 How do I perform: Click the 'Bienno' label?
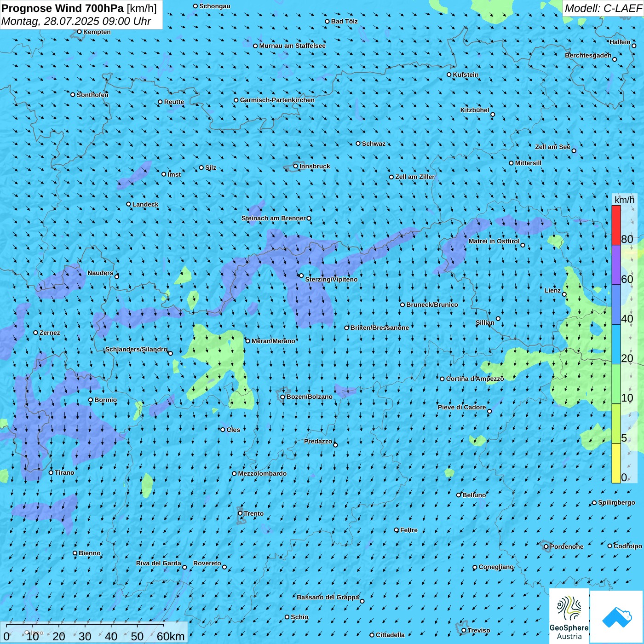click(x=90, y=553)
